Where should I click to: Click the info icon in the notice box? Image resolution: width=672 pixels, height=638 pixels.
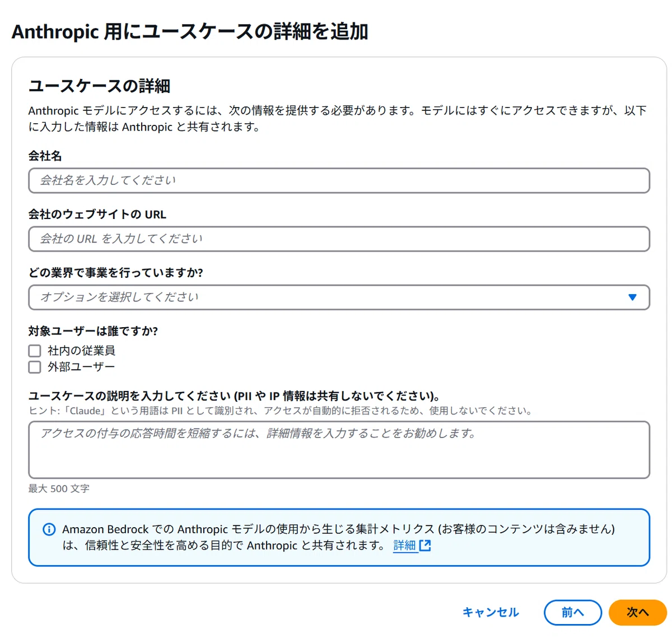coord(49,529)
